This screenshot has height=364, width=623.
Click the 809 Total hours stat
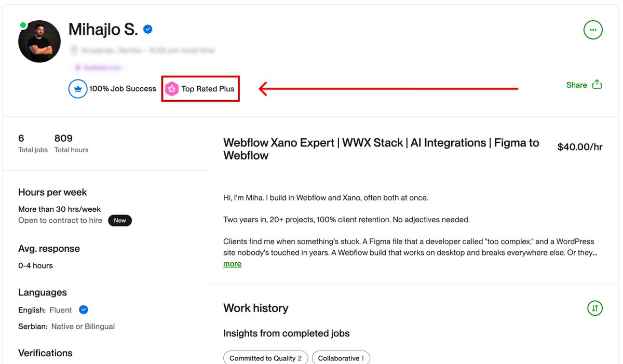pos(71,143)
